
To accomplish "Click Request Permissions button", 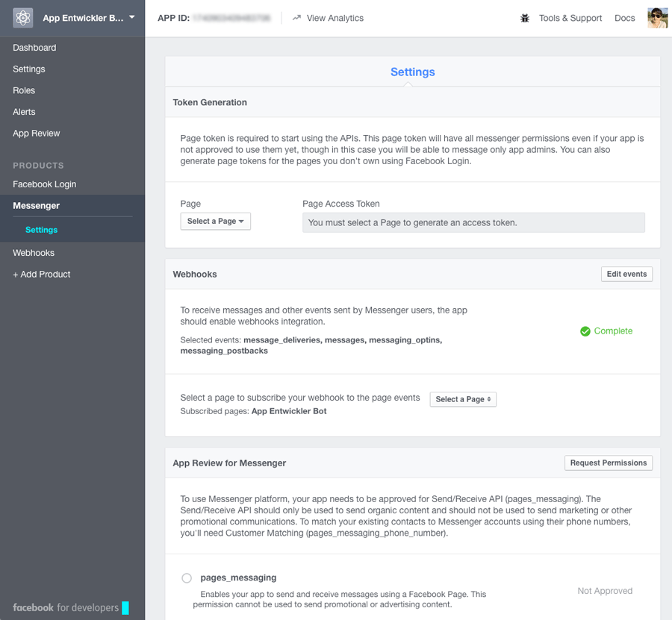I will [x=608, y=463].
